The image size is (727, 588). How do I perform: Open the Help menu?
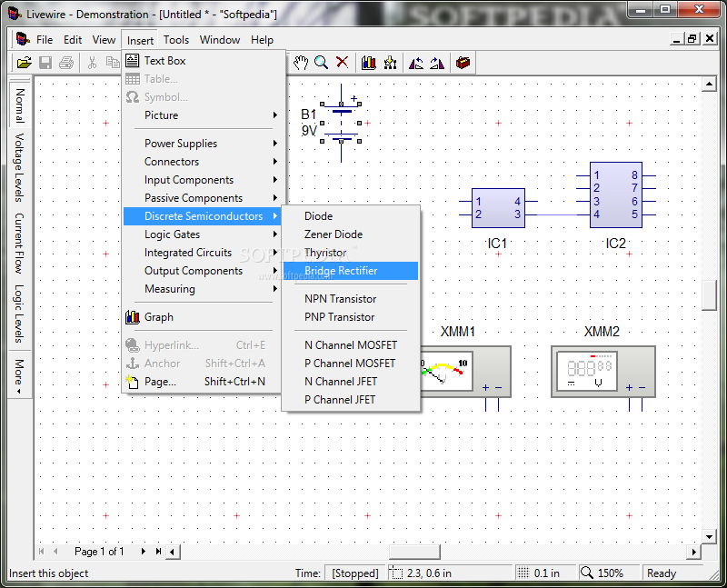click(262, 40)
